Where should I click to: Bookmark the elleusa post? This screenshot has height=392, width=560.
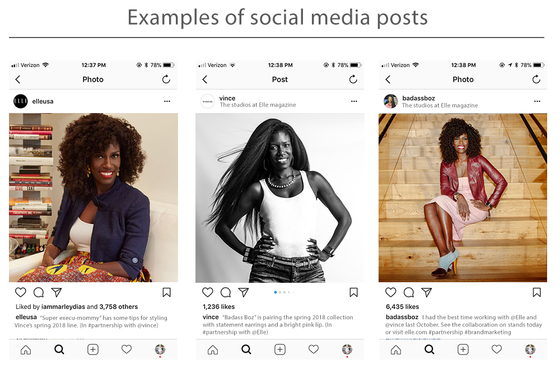(x=166, y=292)
